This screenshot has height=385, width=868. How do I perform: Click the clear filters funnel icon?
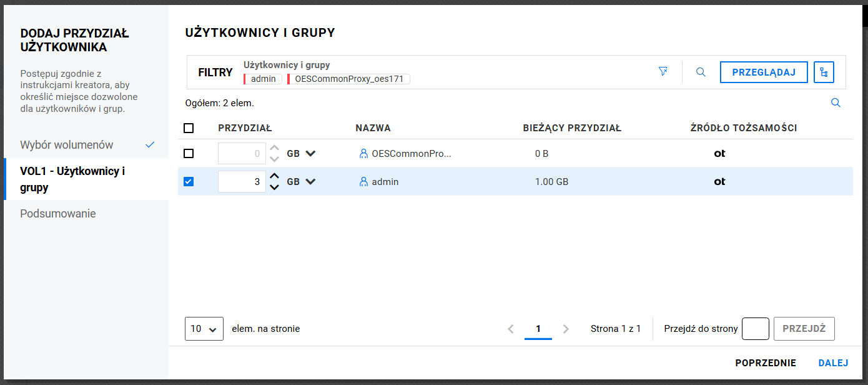tap(663, 72)
